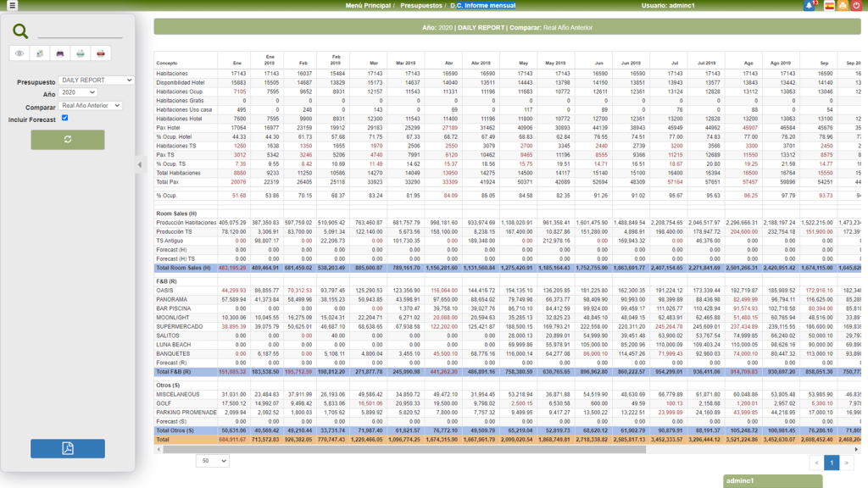This screenshot has height=488, width=868.
Task: Click the Spanish flag language icon
Action: (829, 6)
